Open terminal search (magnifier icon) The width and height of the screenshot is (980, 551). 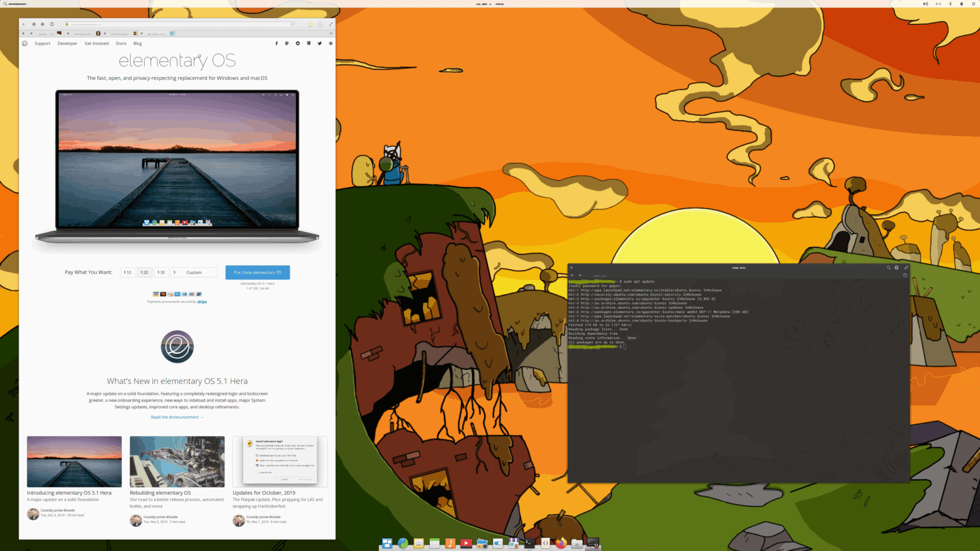pos(888,267)
